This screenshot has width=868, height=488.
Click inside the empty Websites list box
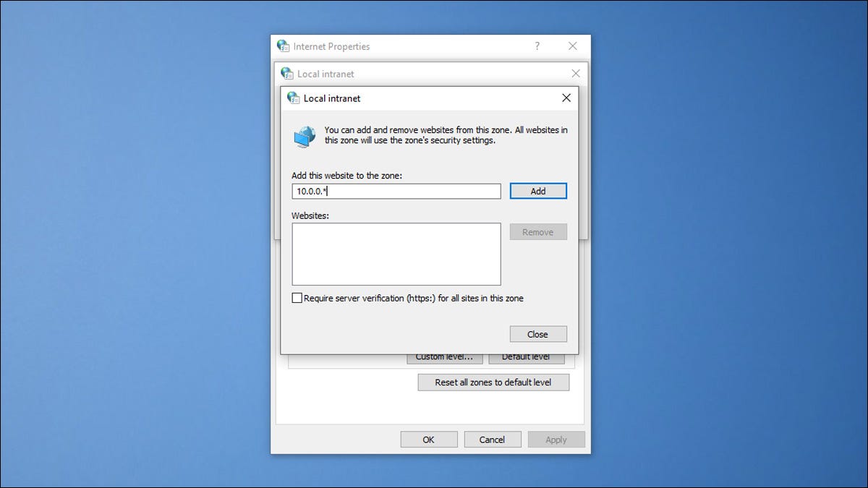(396, 254)
